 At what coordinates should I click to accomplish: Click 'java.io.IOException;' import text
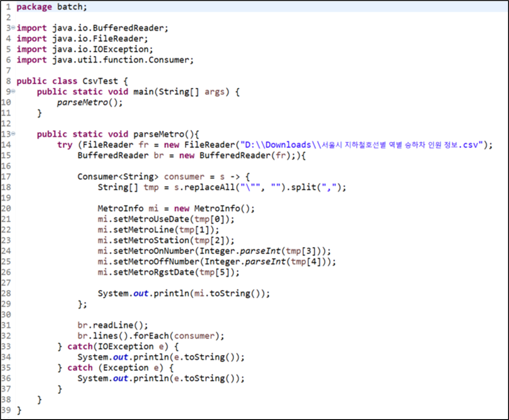(102, 49)
